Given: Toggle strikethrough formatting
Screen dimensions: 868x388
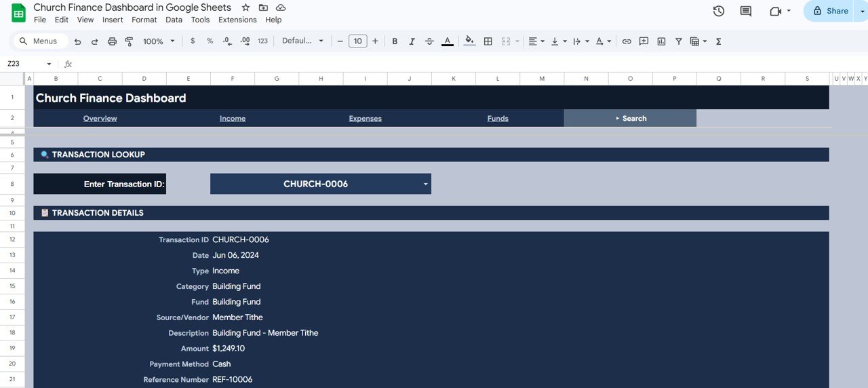Looking at the screenshot, I should tap(429, 41).
